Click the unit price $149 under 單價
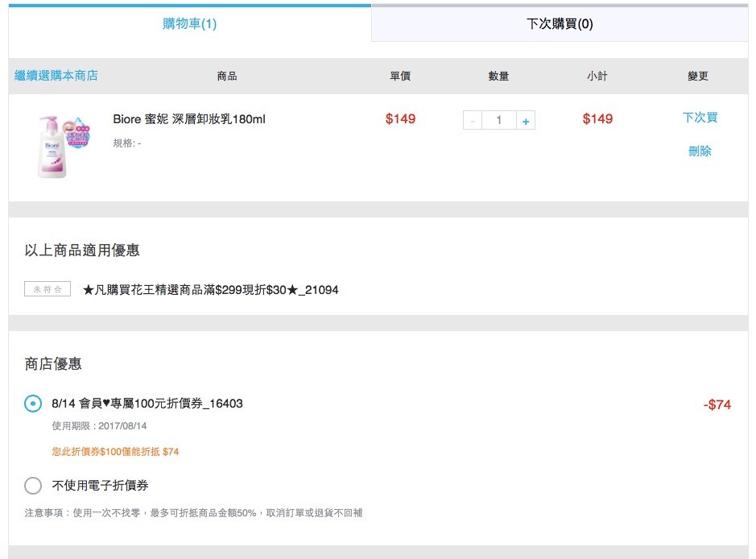The image size is (756, 559). tap(400, 118)
